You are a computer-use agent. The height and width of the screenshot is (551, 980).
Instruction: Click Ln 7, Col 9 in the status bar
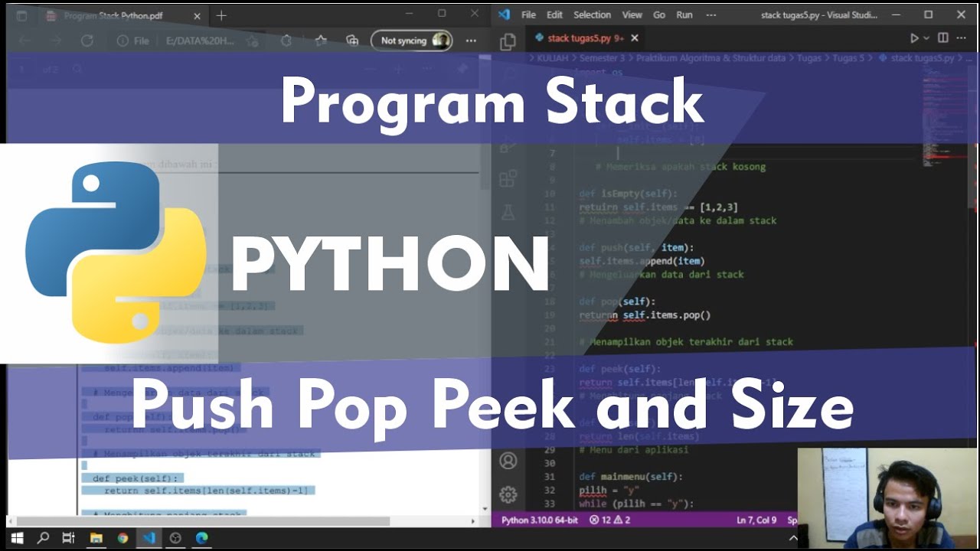(756, 520)
